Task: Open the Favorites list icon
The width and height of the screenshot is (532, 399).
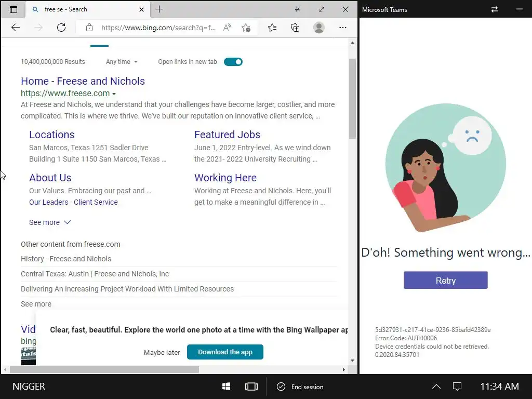Action: pos(272,28)
